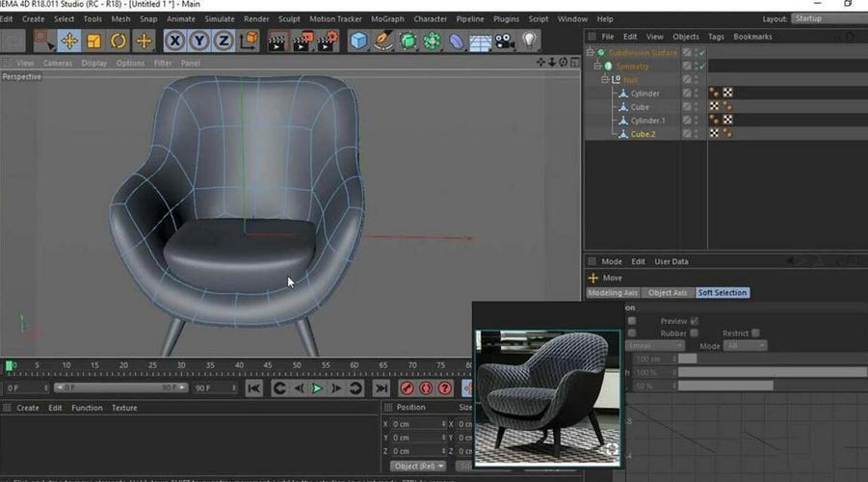
Task: Click the Camera object icon
Action: 504,40
